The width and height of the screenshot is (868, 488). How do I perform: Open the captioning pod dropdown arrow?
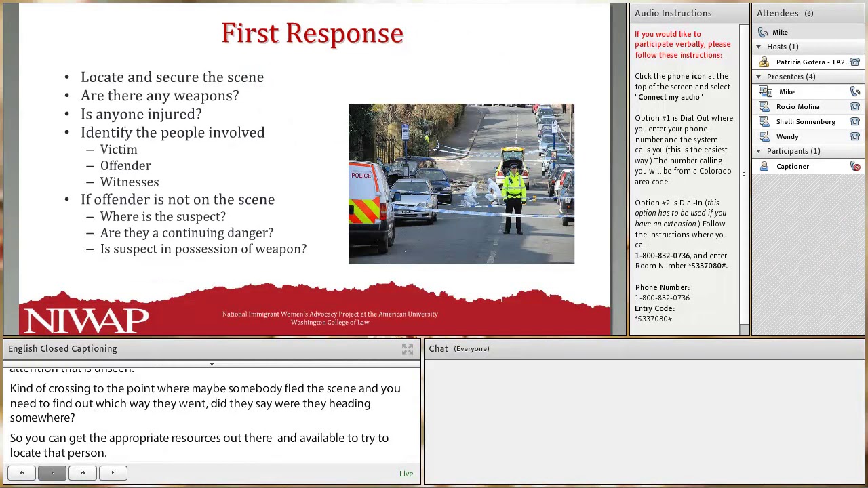click(x=212, y=365)
